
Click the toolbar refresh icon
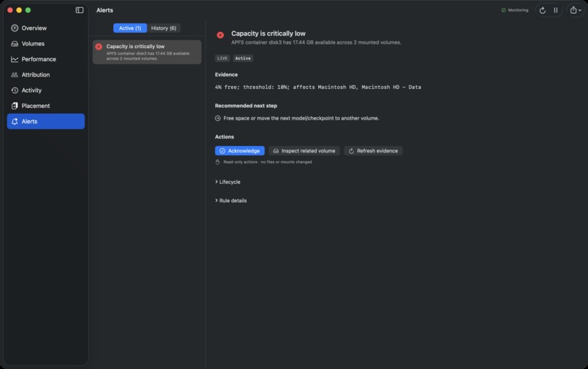542,10
